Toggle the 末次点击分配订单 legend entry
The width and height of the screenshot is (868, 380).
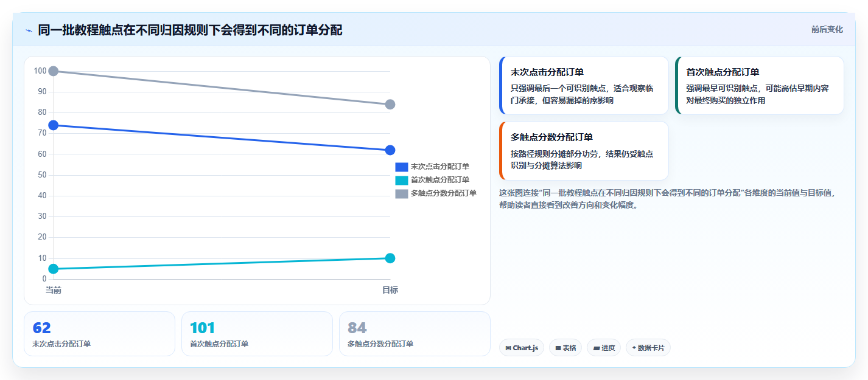432,167
